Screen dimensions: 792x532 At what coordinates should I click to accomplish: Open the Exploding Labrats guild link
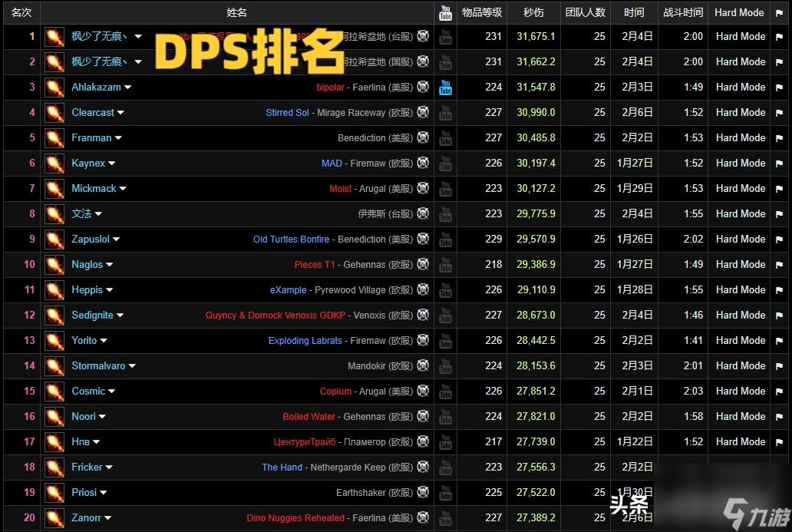click(x=305, y=341)
